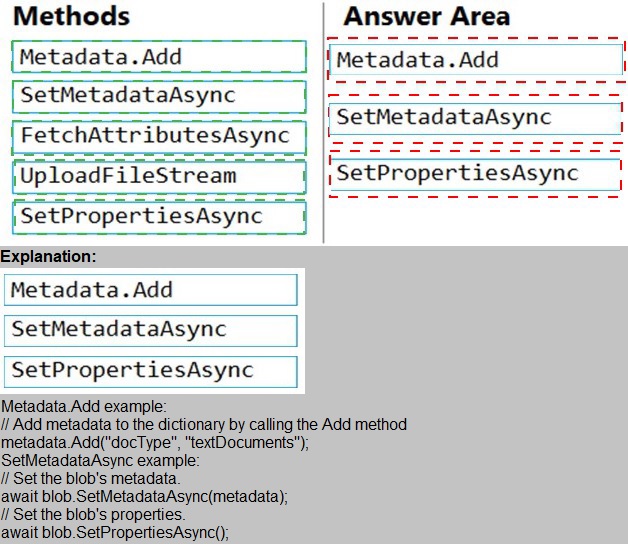Select SetMetadataAsync in the Methods list

point(159,96)
